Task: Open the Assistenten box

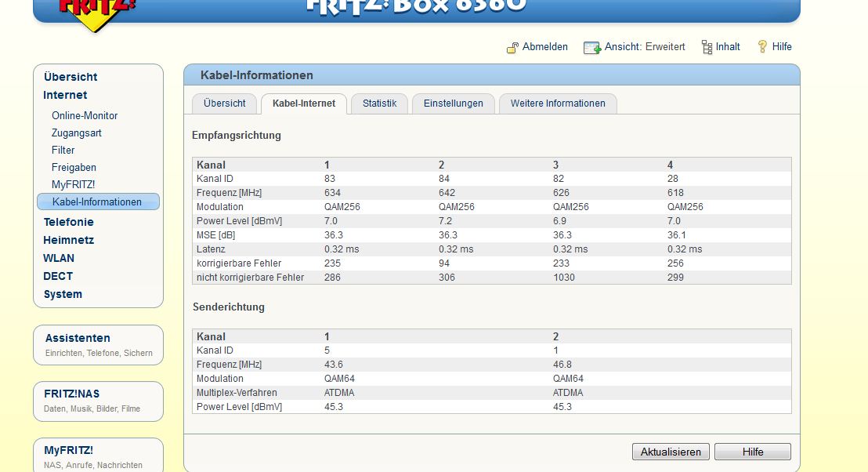Action: (98, 345)
